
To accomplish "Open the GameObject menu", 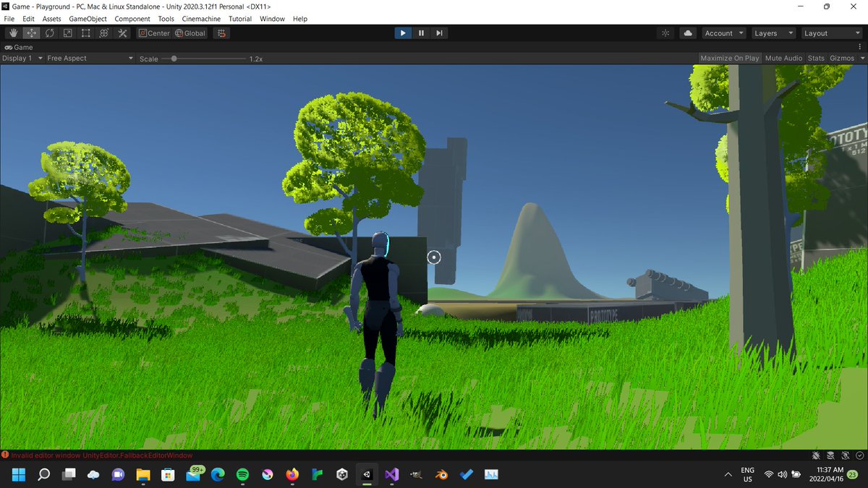I will click(x=88, y=19).
